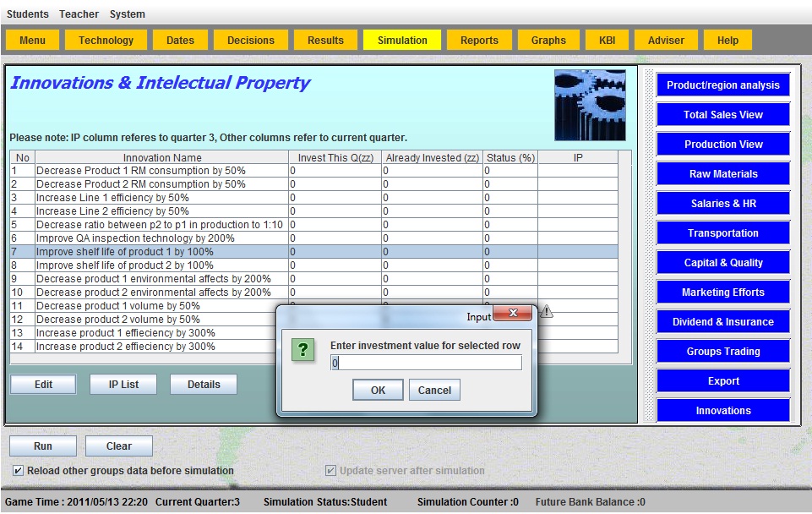Open the Teacher menu

(x=79, y=14)
